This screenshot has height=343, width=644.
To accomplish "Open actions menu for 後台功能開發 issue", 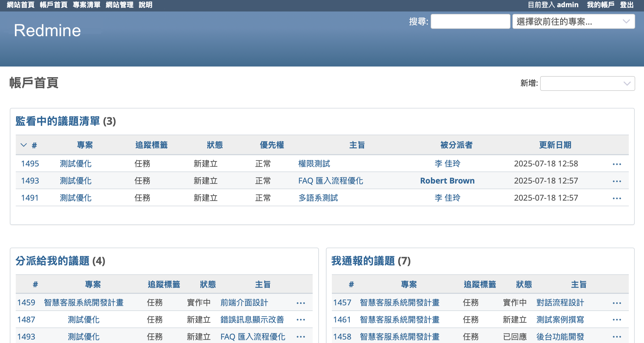I will click(617, 337).
